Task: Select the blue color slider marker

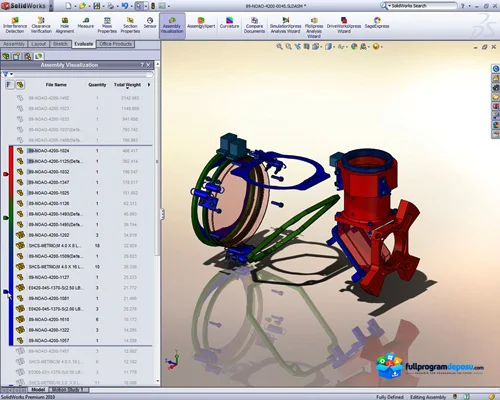Action: point(6,292)
